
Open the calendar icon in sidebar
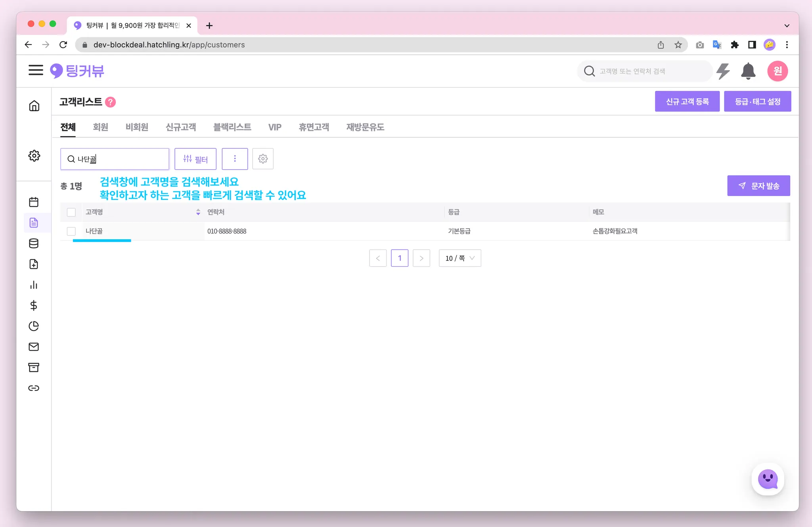point(34,202)
